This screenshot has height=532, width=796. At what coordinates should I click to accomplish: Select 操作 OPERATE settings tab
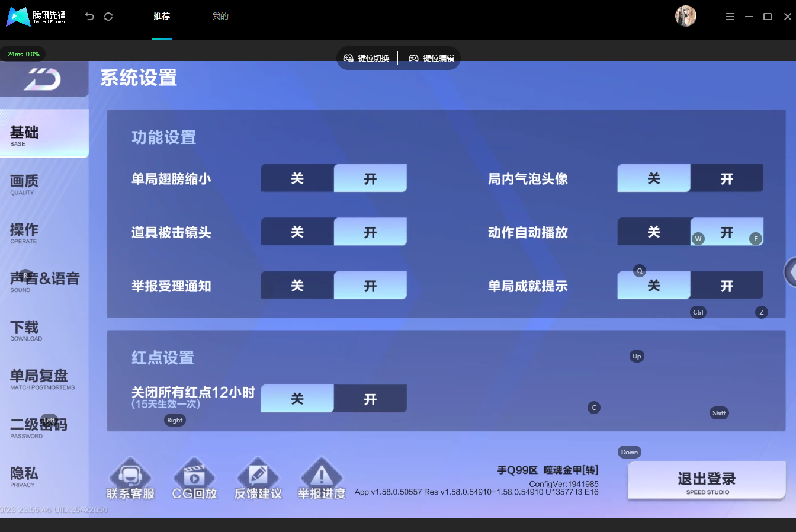(x=44, y=232)
